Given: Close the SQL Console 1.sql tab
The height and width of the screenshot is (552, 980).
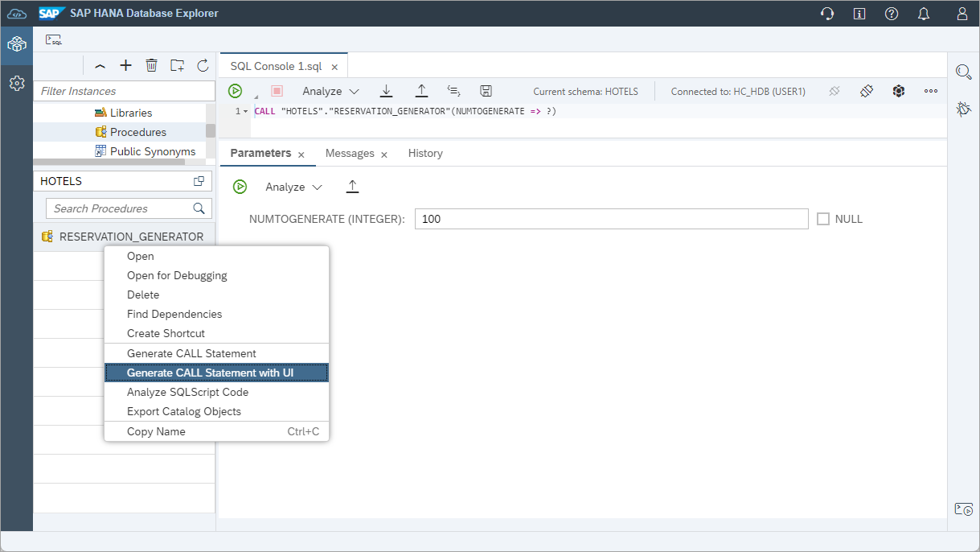Looking at the screenshot, I should click(334, 67).
